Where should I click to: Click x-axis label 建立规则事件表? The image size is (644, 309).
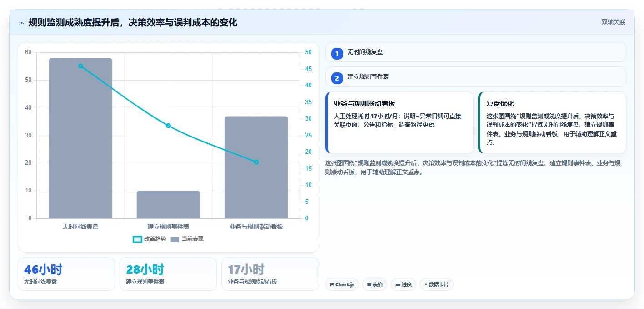[168, 227]
